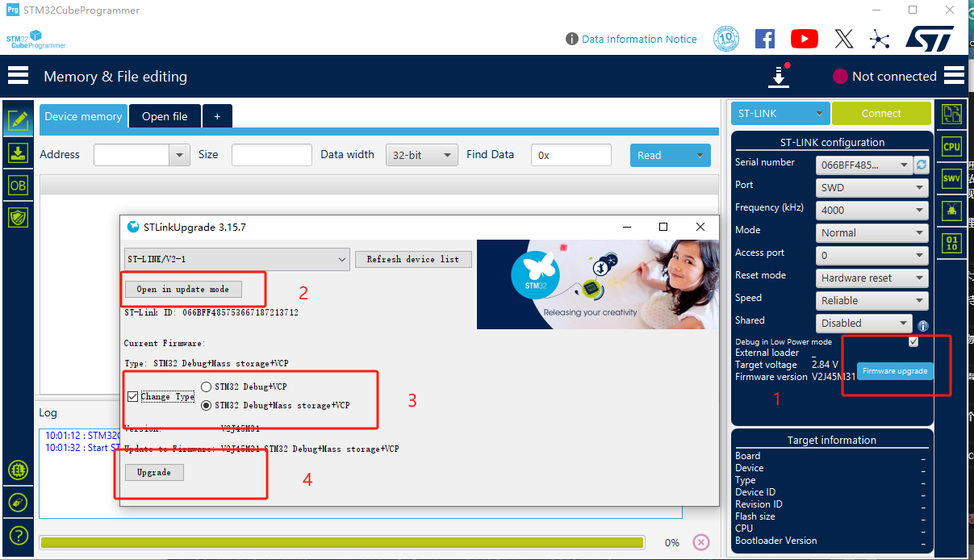Open the Facebook icon in header

pyautogui.click(x=765, y=39)
